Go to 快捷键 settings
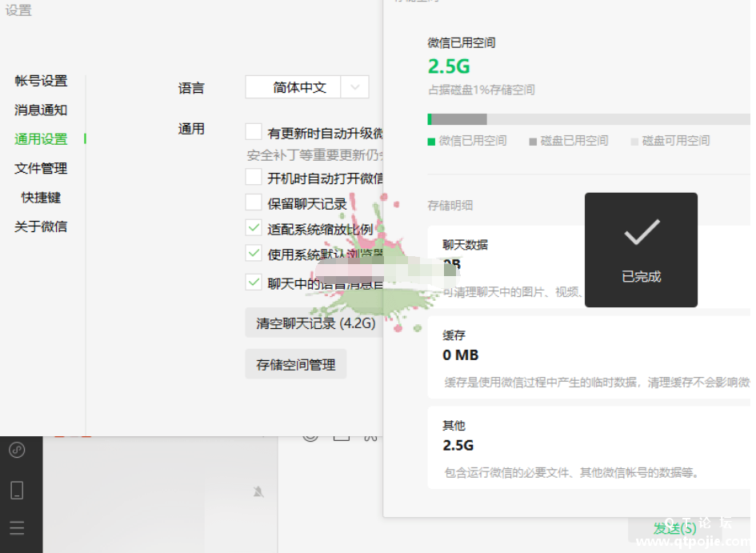 pos(41,197)
